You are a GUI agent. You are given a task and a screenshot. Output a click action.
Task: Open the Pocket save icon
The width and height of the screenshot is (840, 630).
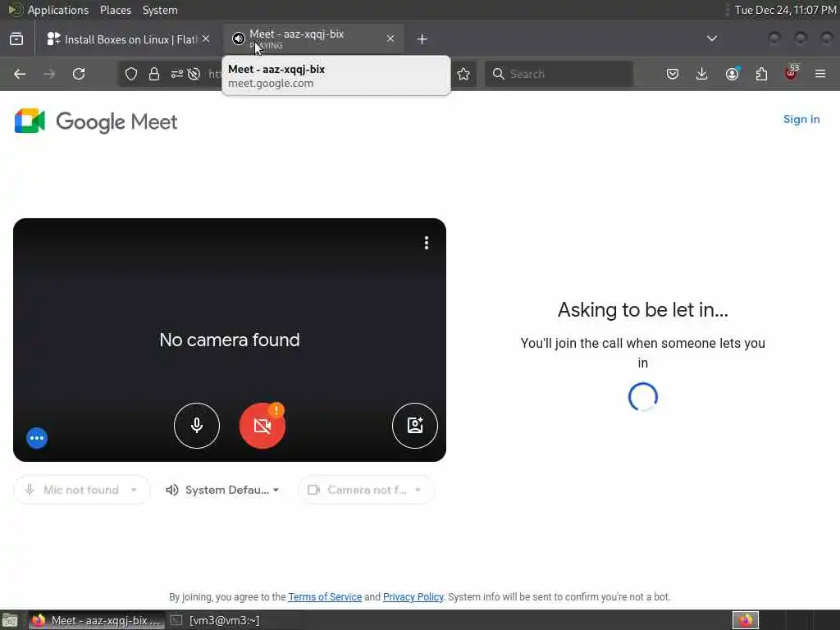pyautogui.click(x=673, y=74)
